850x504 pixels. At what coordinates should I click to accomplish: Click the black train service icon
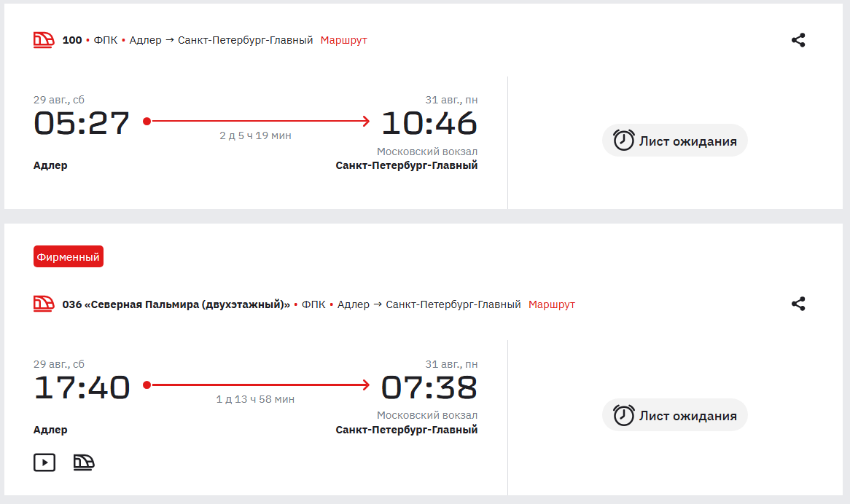(84, 462)
